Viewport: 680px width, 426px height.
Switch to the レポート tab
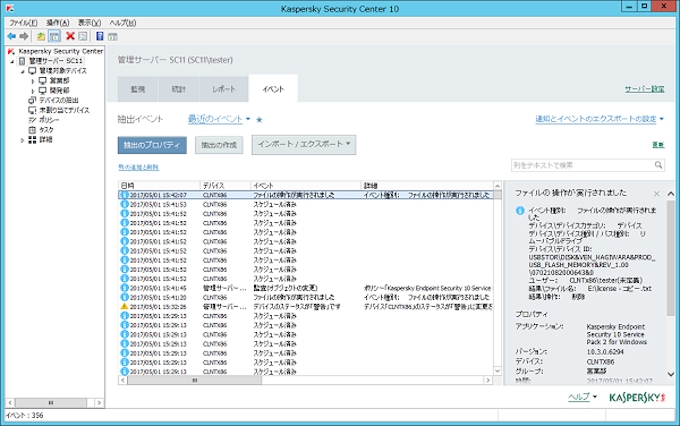click(224, 89)
